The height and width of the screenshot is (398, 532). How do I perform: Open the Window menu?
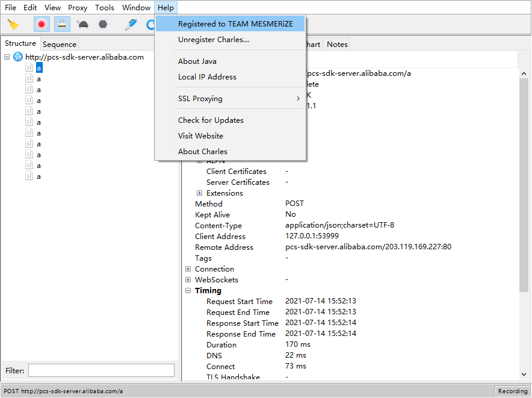(x=136, y=7)
